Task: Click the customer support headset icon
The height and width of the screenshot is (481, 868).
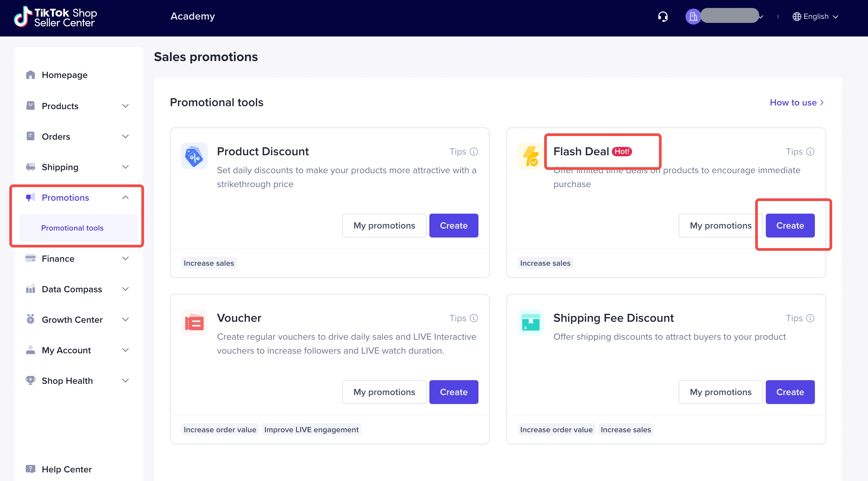Action: click(663, 17)
